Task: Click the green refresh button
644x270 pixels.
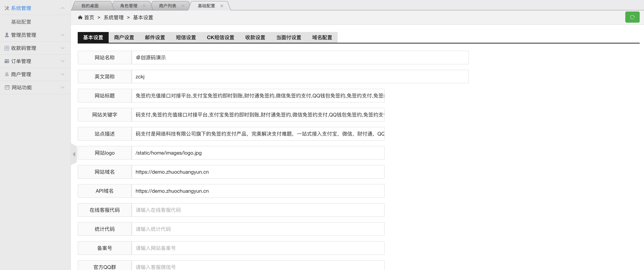Action: (632, 17)
